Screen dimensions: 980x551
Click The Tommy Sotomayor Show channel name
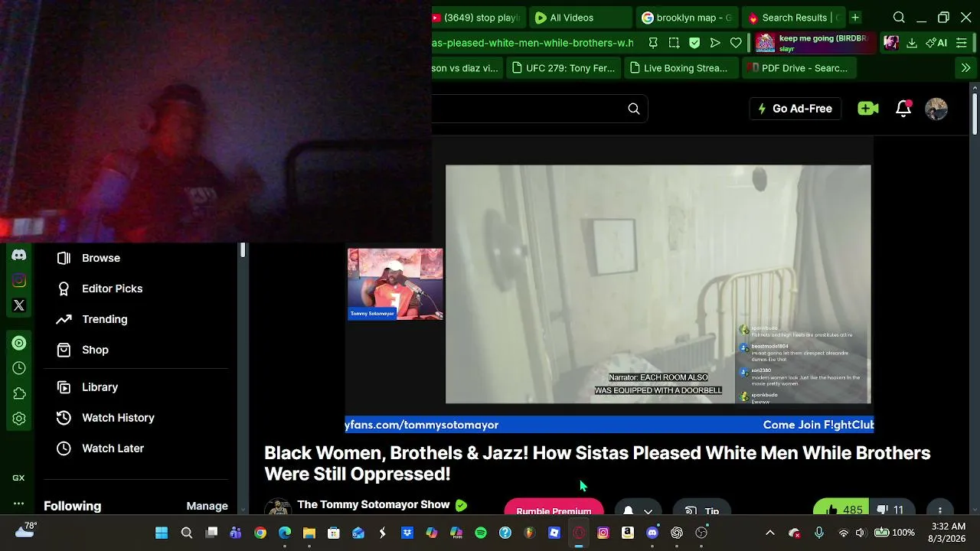click(373, 505)
